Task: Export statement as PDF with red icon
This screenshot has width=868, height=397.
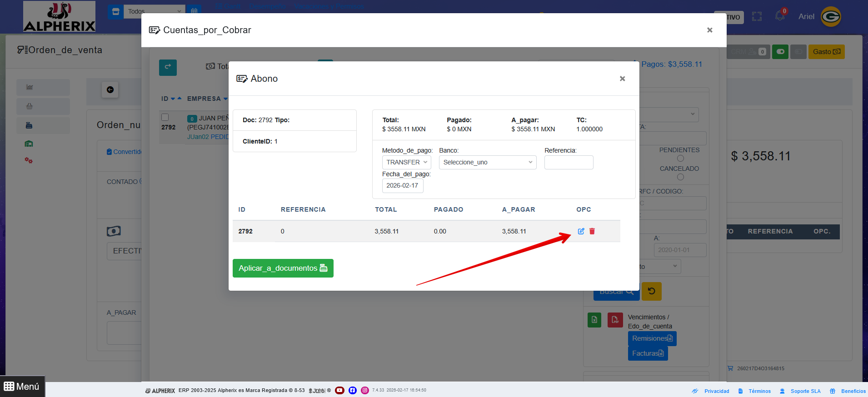Action: pyautogui.click(x=615, y=320)
